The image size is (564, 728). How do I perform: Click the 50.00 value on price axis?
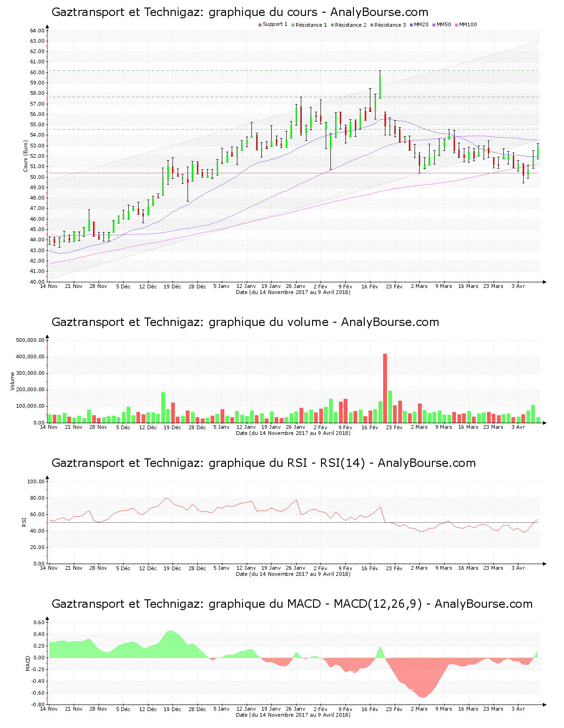coord(37,177)
